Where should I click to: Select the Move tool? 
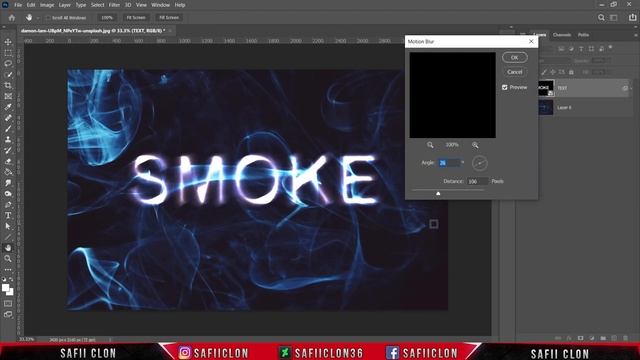(x=8, y=42)
